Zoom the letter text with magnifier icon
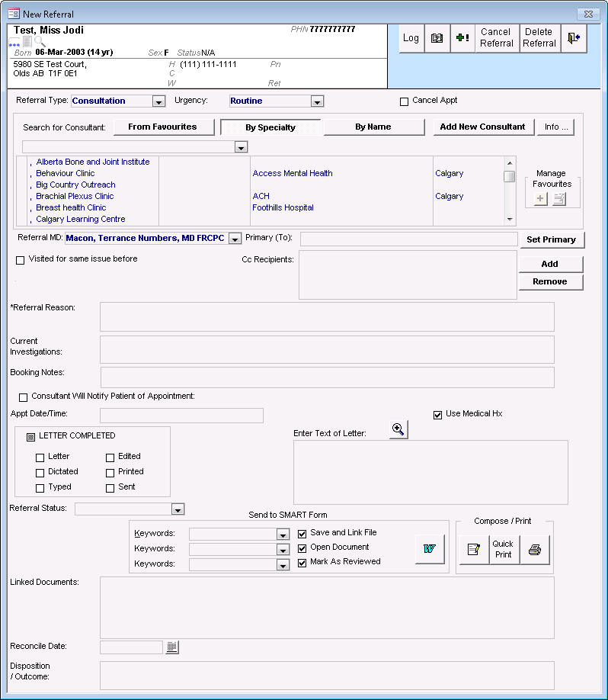The height and width of the screenshot is (700, 608). pyautogui.click(x=398, y=429)
